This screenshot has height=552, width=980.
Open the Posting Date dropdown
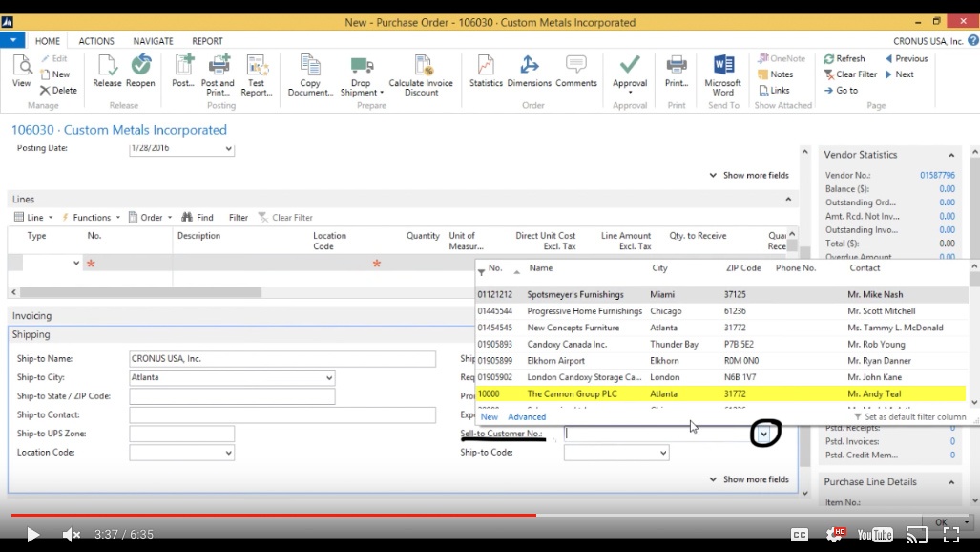[x=228, y=148]
